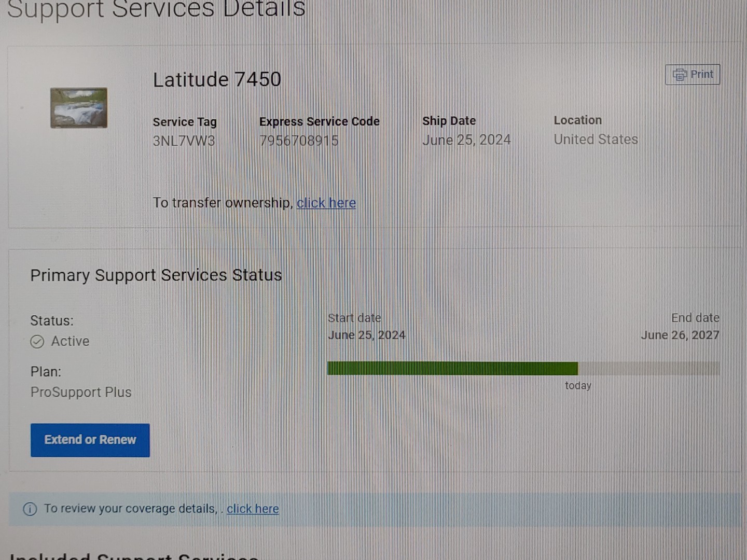Click the Active status text
The width and height of the screenshot is (747, 560).
pyautogui.click(x=70, y=341)
